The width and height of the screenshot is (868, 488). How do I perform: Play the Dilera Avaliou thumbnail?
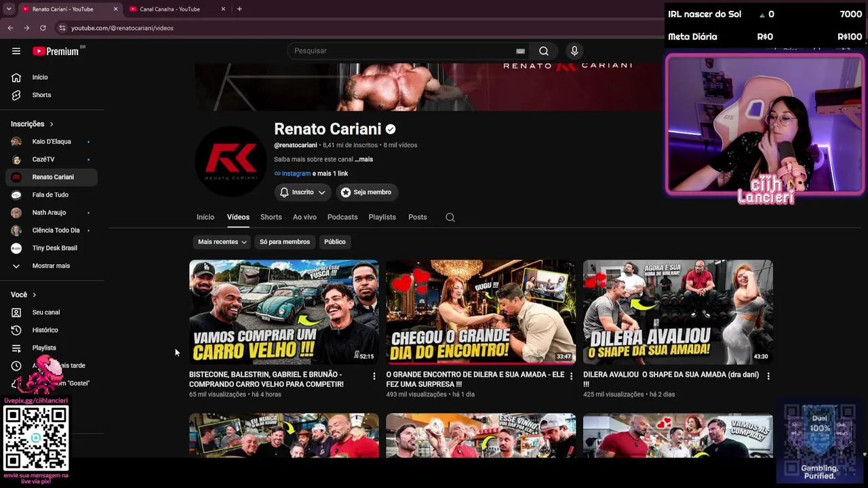678,312
